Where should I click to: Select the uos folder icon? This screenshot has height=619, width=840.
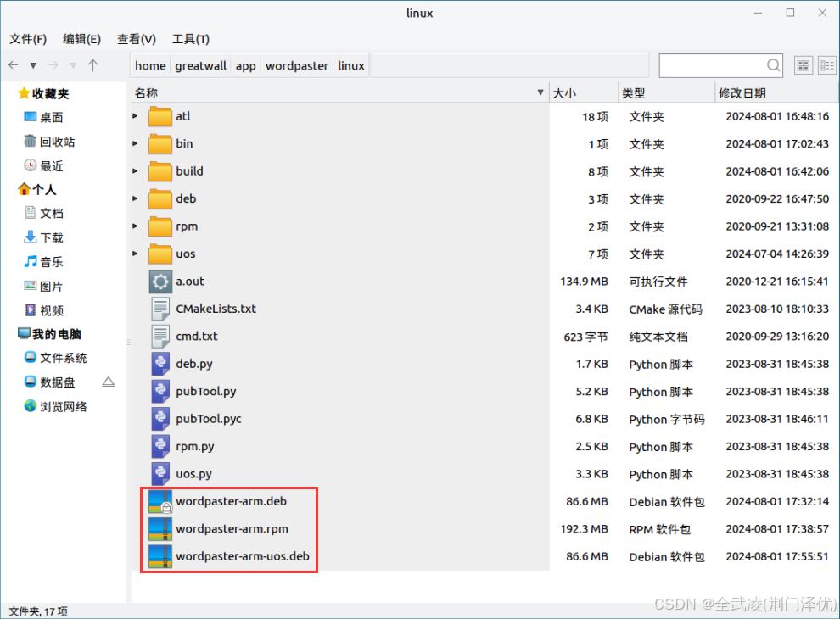pos(160,254)
